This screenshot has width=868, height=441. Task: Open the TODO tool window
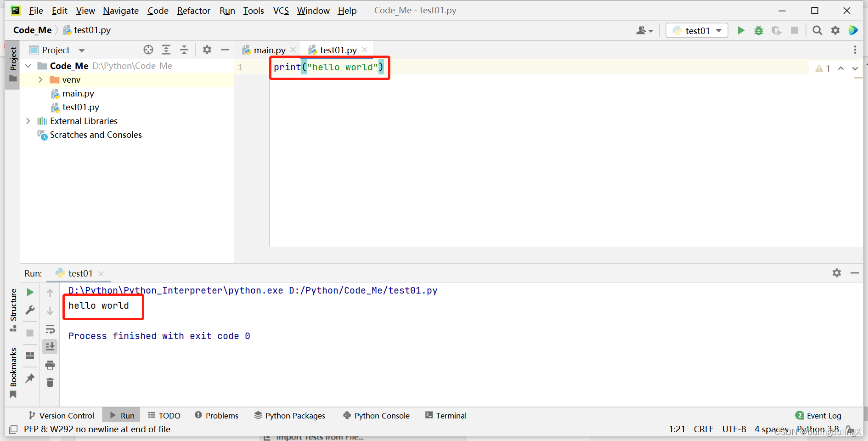[x=164, y=415]
